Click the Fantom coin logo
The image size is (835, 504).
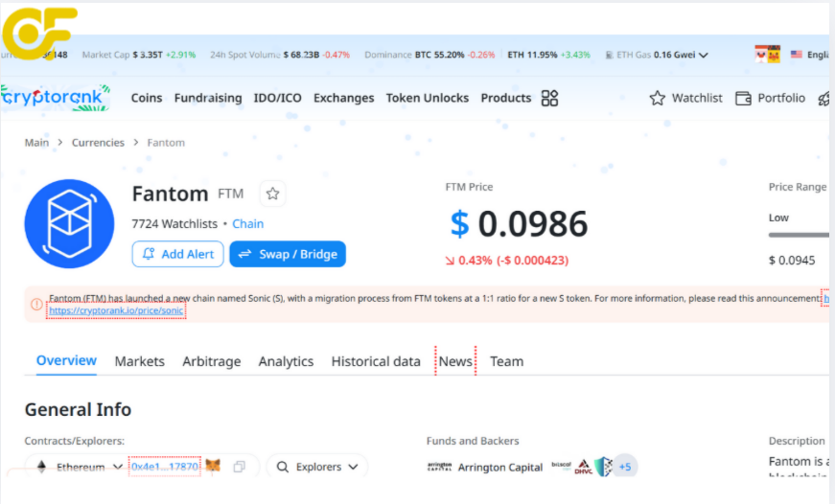tap(69, 223)
